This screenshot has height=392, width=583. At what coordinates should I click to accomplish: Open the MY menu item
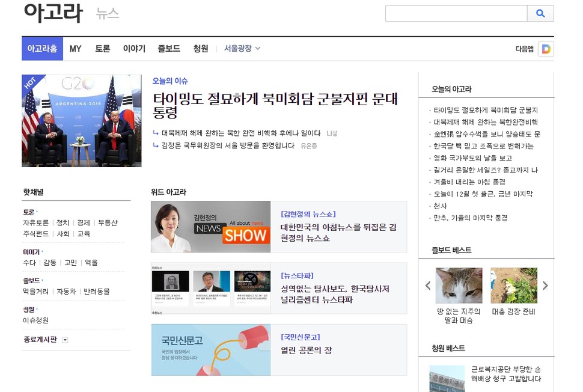point(76,49)
